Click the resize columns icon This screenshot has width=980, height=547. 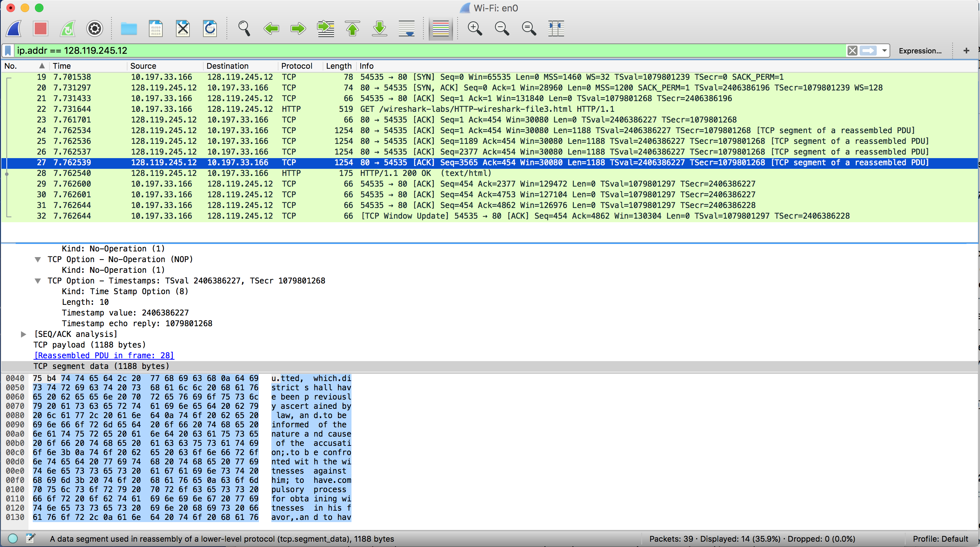coord(556,28)
